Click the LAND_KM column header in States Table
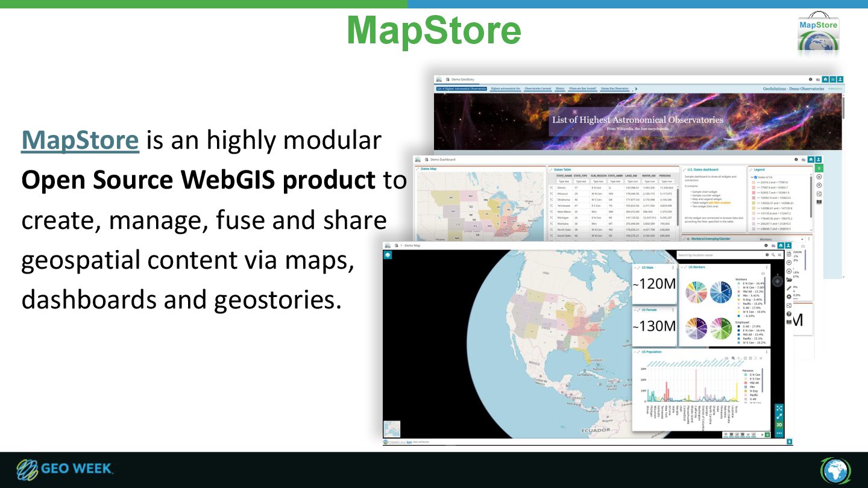 pos(632,175)
